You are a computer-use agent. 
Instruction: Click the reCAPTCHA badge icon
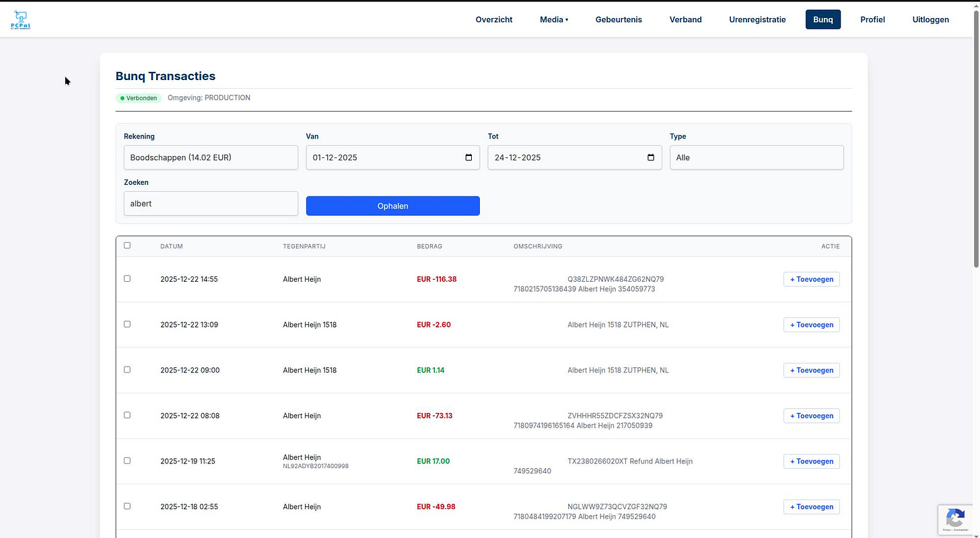click(x=955, y=518)
